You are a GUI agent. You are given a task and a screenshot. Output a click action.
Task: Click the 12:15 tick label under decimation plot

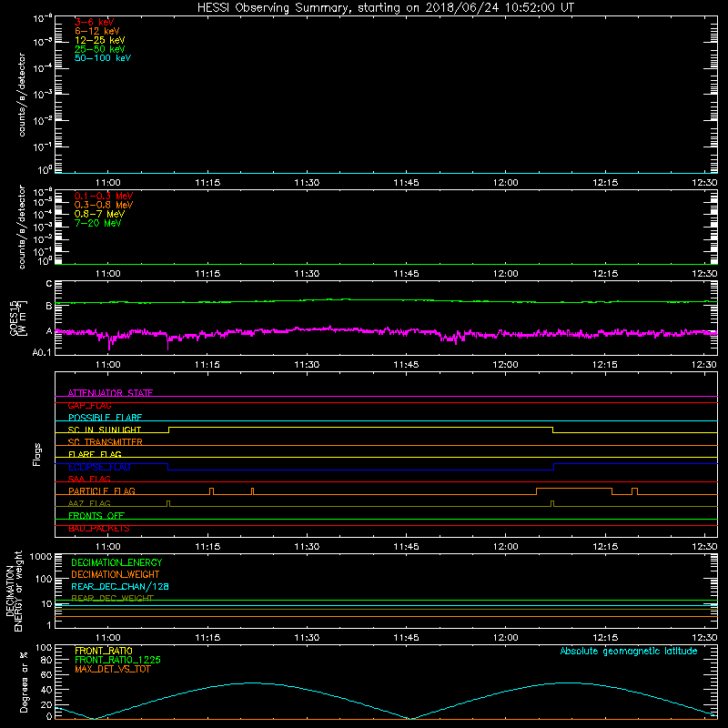[605, 638]
